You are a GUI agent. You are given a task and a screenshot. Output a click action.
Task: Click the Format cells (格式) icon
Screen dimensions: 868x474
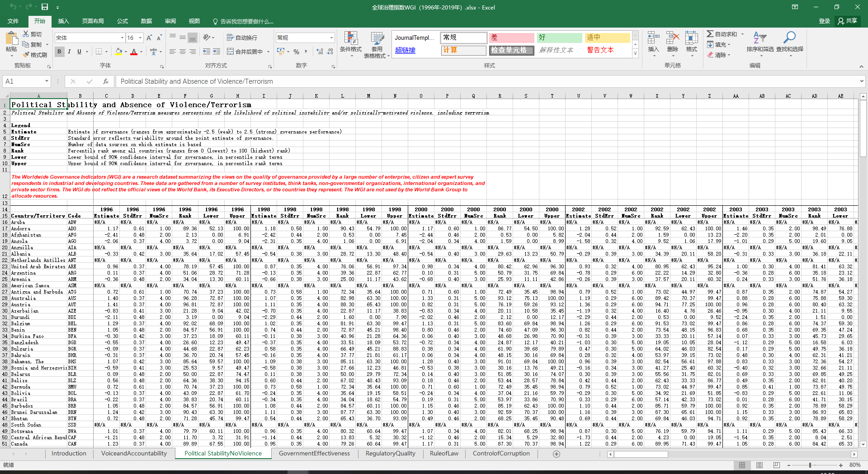pos(692,38)
